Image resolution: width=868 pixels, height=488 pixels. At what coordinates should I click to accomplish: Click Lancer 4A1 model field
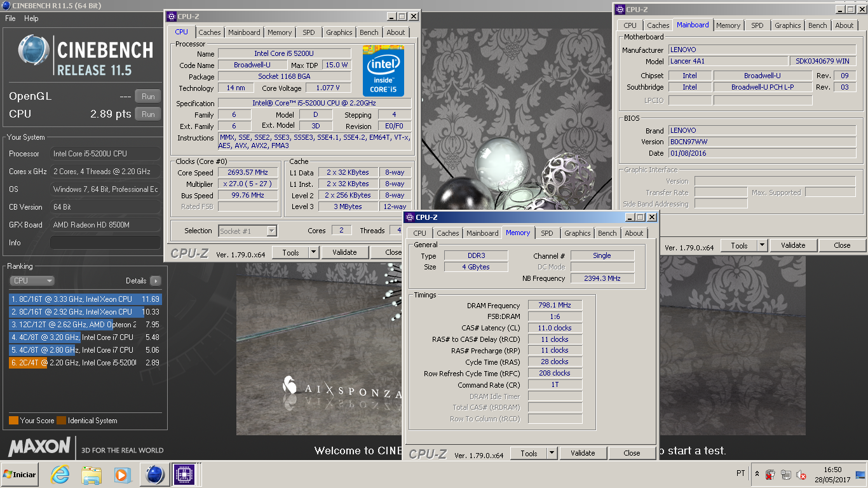tap(728, 61)
